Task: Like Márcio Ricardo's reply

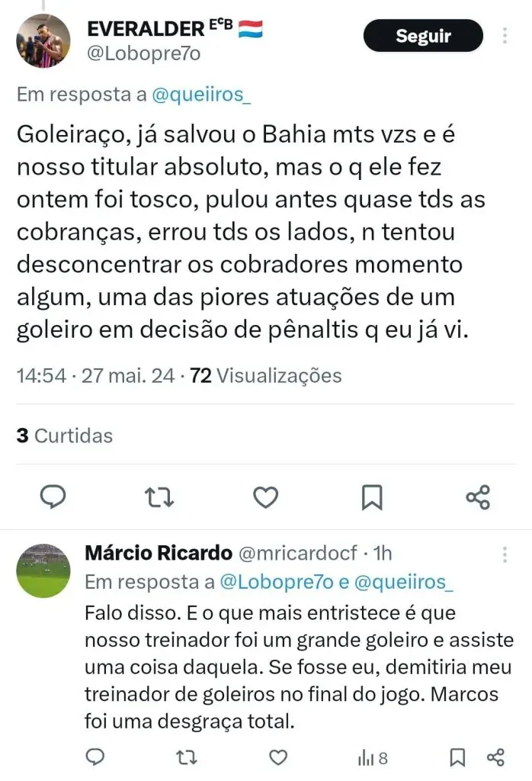Action: tap(279, 757)
